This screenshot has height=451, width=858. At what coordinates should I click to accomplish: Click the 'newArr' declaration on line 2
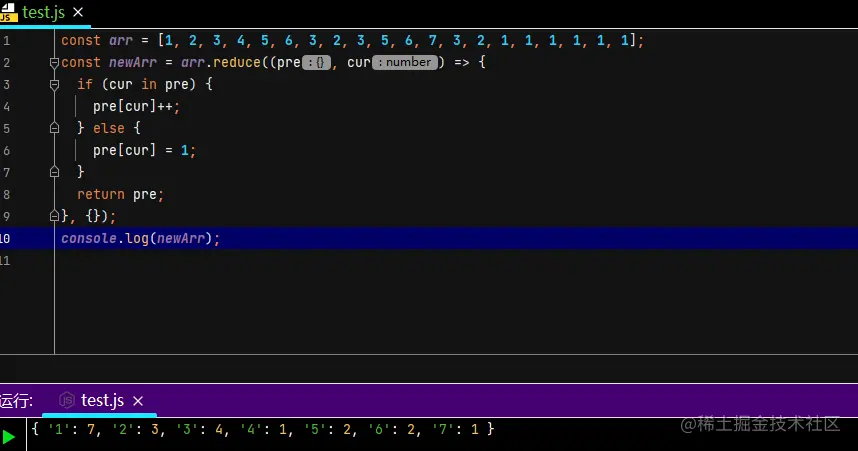(x=132, y=62)
